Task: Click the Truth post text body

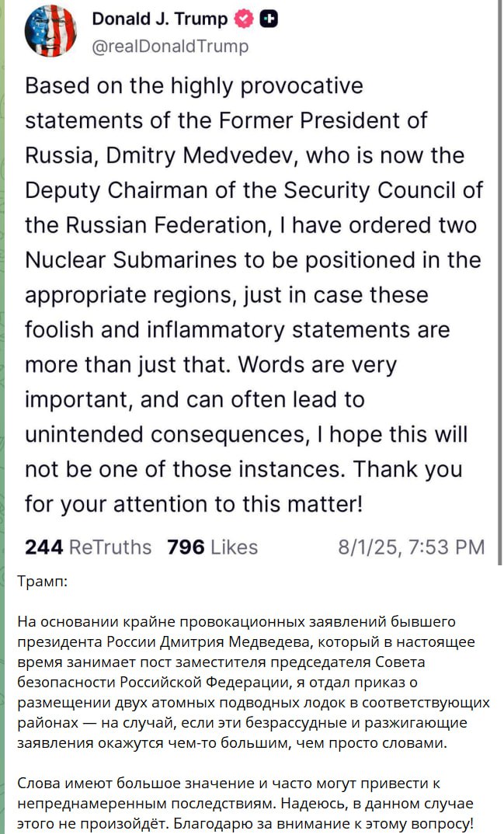Action: [x=254, y=295]
